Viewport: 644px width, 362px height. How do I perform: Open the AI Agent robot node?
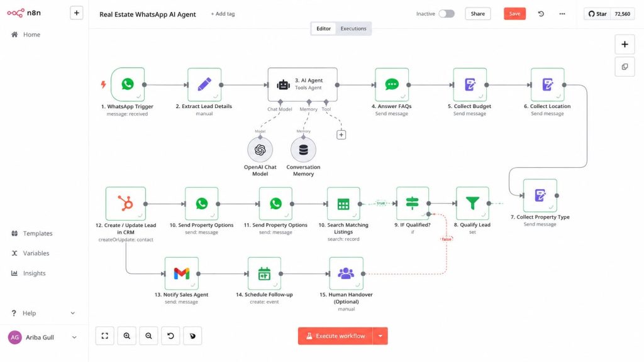[x=303, y=85]
